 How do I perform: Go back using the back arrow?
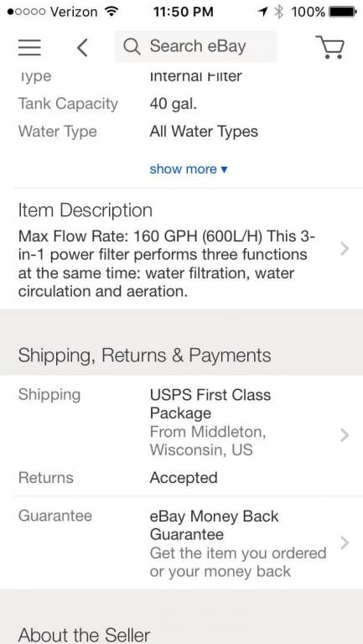point(82,47)
